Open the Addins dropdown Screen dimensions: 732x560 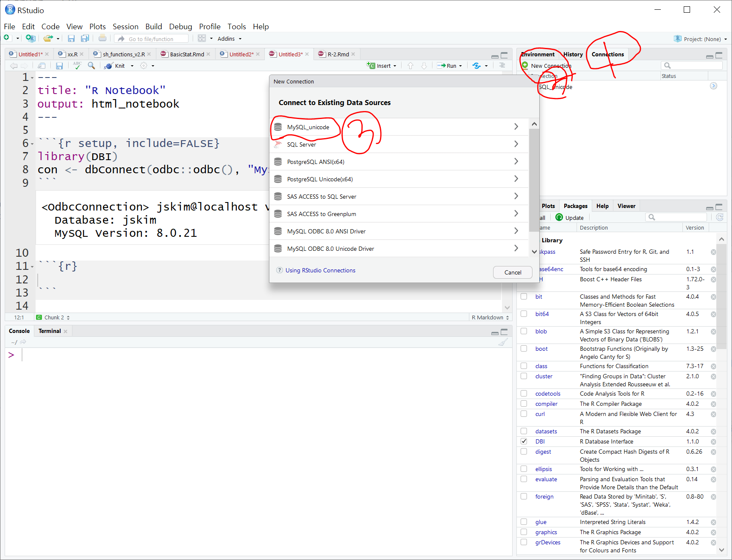pos(229,39)
